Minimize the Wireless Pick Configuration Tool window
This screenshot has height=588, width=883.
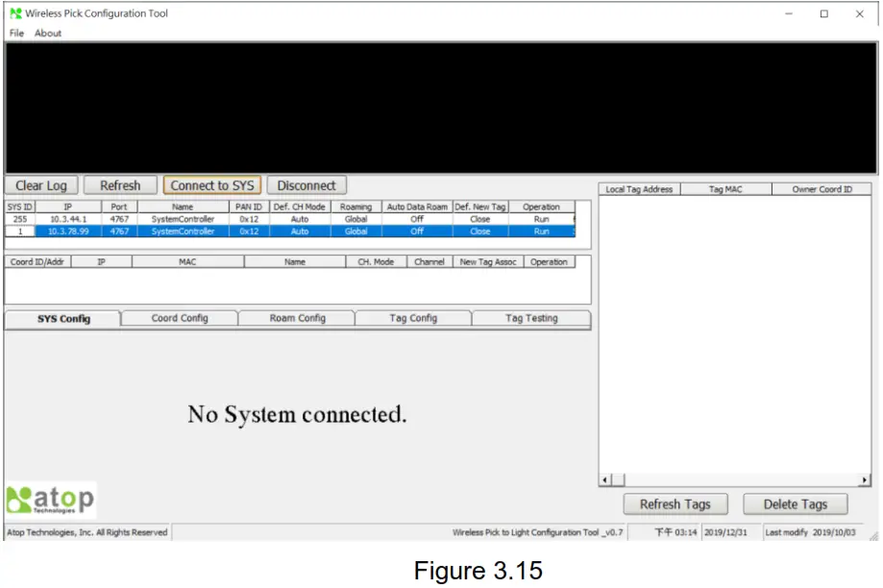pos(789,13)
